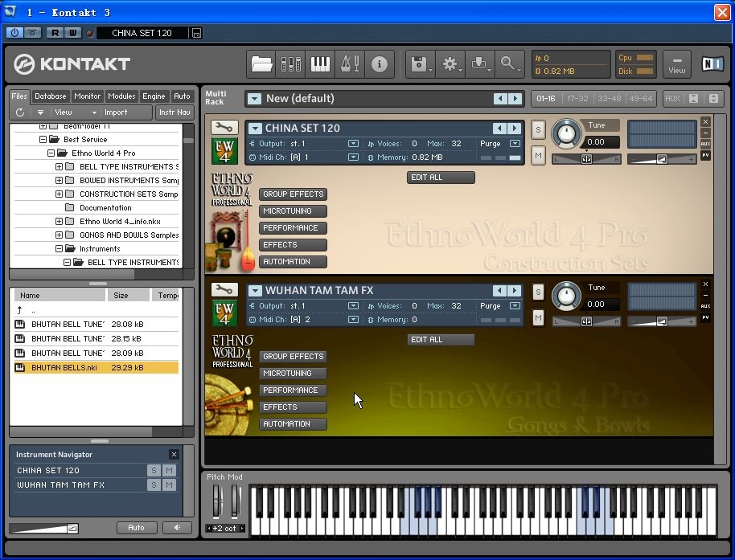Toggle the on-screen keyboard icon
Viewport: 735px width, 560px height.
(320, 63)
